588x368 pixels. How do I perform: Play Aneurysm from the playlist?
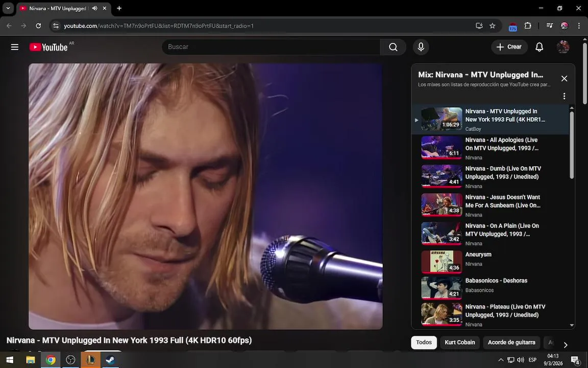click(x=490, y=262)
